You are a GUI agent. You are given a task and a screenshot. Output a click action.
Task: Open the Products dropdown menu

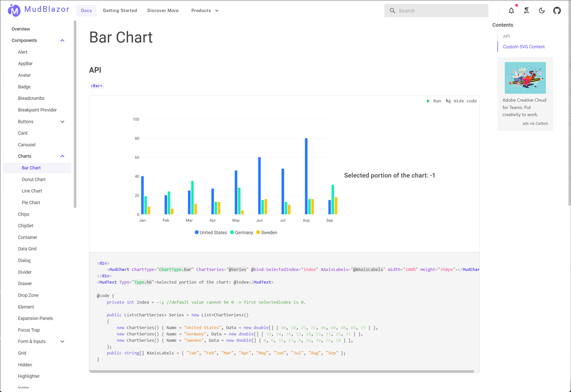(205, 11)
